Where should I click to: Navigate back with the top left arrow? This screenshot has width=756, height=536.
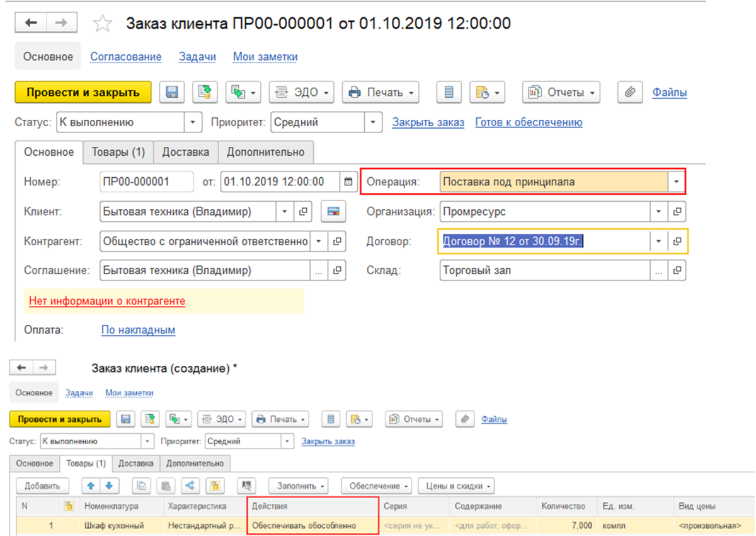click(30, 23)
